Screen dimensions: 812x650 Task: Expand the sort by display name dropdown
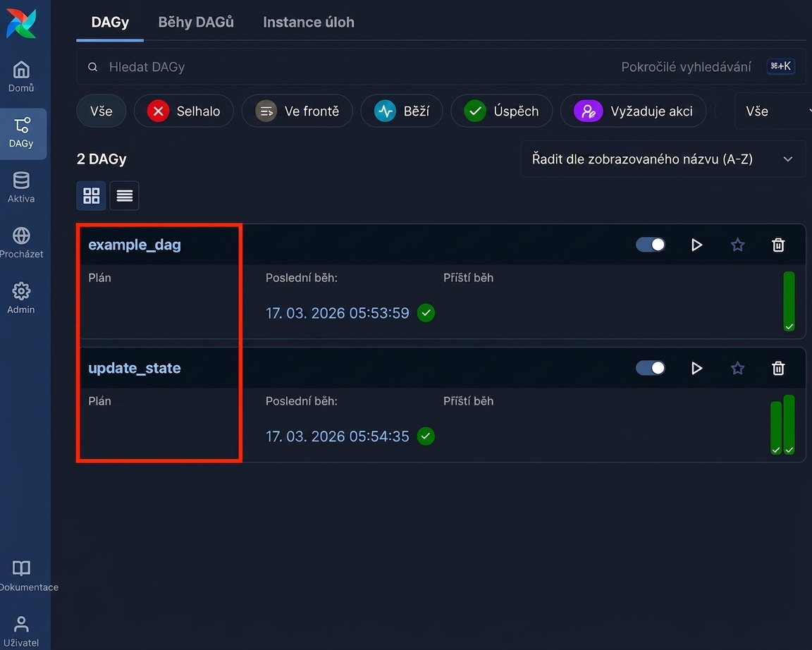(x=663, y=159)
